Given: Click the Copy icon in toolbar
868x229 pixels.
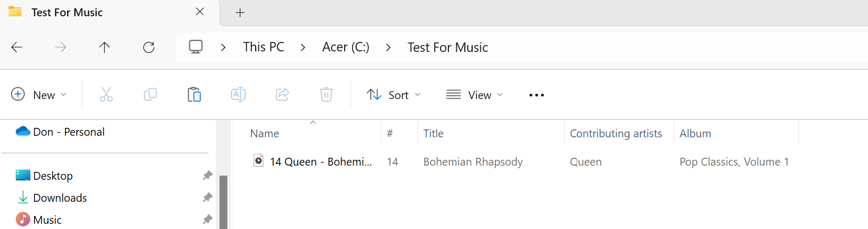Looking at the screenshot, I should [150, 95].
